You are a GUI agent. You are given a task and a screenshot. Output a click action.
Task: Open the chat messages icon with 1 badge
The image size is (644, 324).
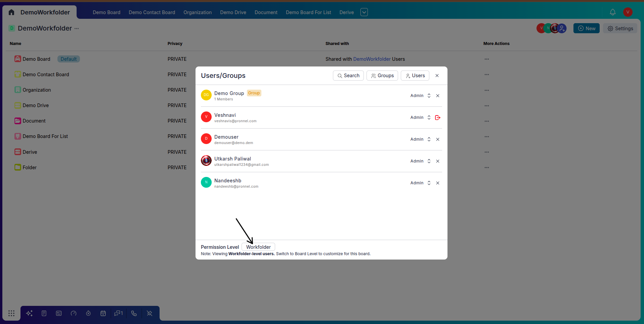[x=119, y=313]
